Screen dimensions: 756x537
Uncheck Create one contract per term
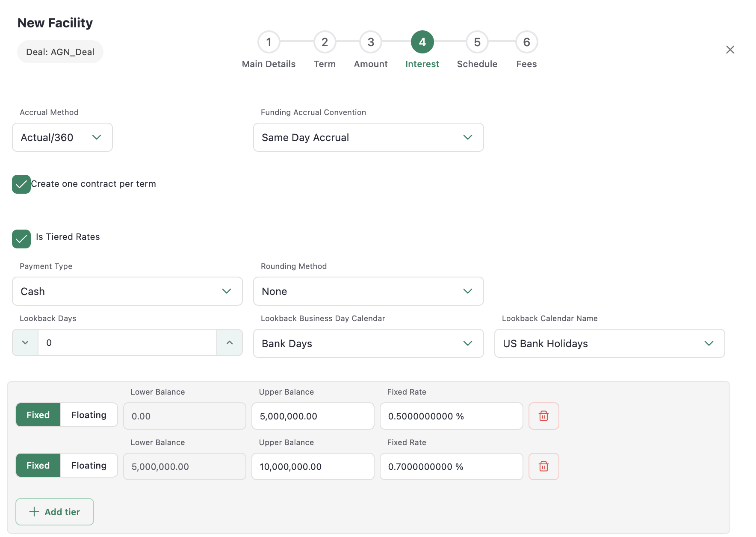coord(21,184)
